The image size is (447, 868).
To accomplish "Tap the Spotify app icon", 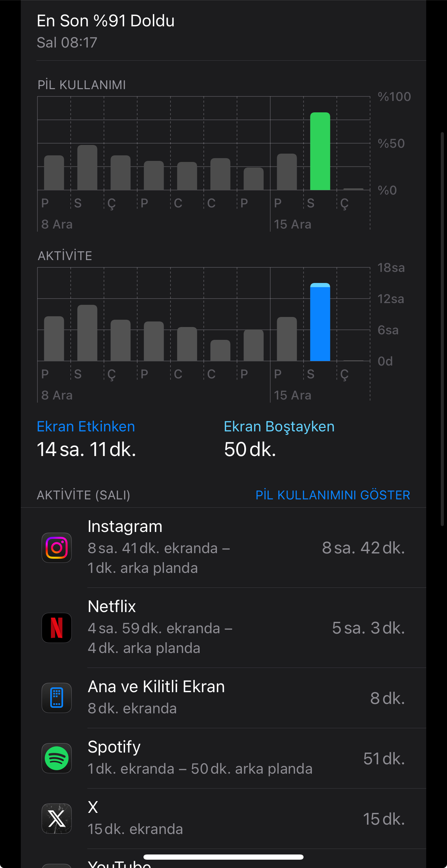I will pos(56,758).
